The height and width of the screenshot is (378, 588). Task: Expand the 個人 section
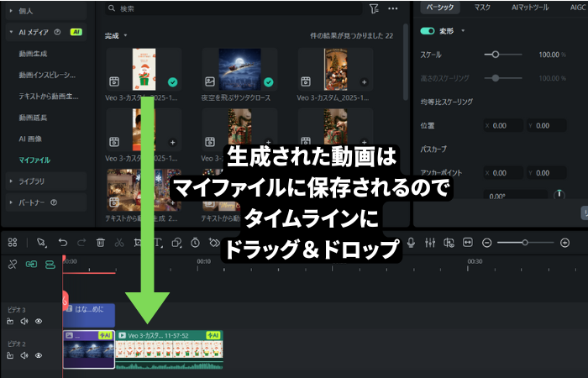[10, 11]
